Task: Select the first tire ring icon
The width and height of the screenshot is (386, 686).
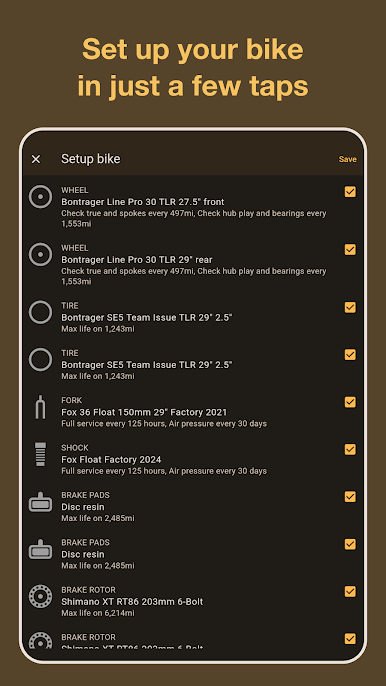Action: [40, 312]
